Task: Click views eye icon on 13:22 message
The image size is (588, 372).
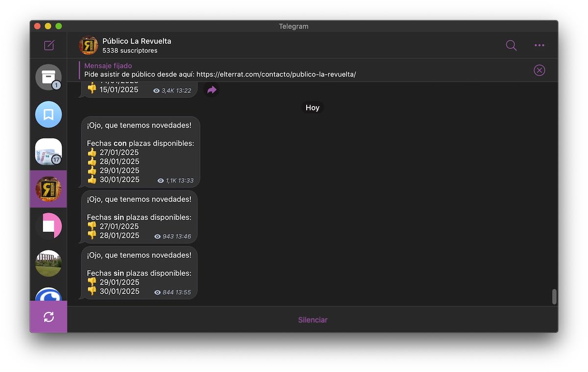Action: (x=156, y=91)
